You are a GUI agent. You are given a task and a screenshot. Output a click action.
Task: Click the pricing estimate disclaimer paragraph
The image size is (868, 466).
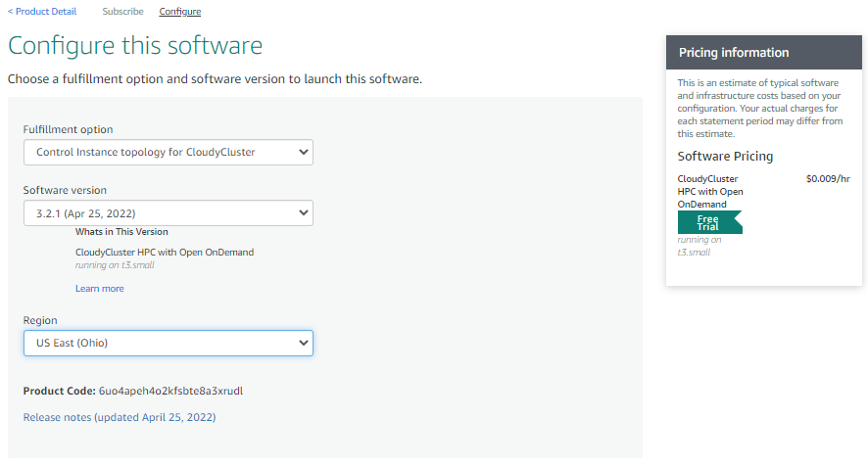760,109
